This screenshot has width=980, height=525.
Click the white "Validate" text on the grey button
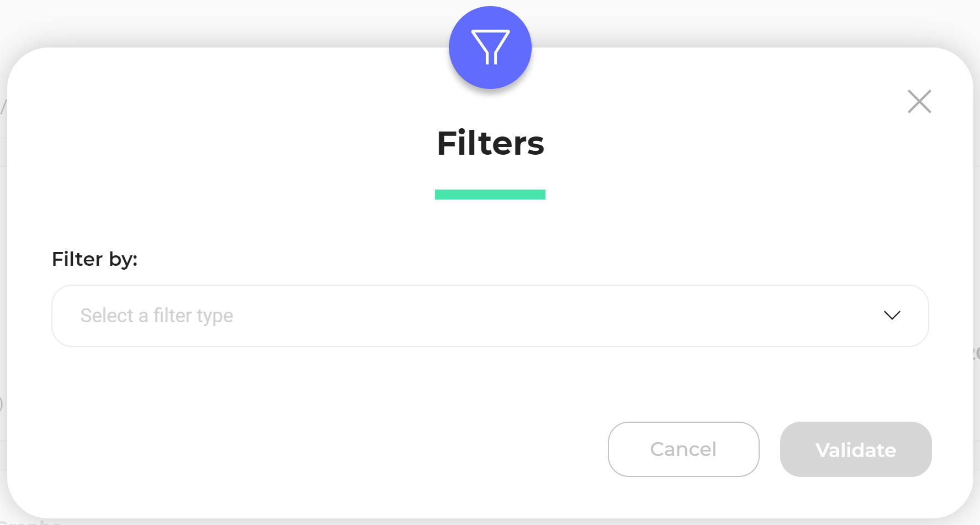856,450
